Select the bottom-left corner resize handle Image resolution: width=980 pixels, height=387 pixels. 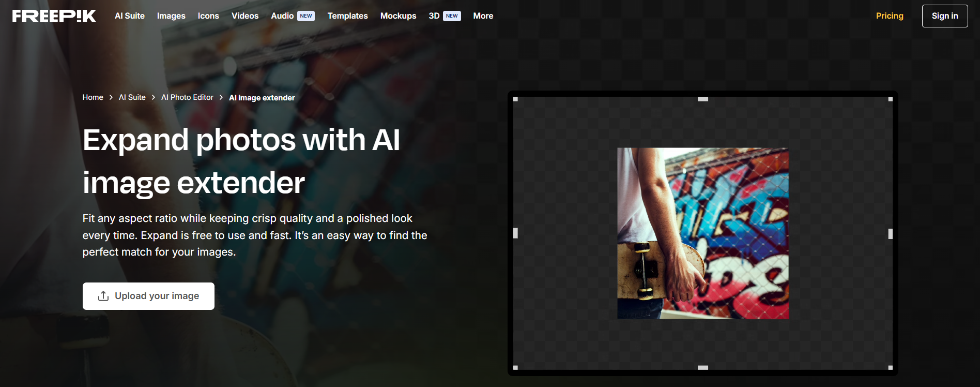pos(515,367)
